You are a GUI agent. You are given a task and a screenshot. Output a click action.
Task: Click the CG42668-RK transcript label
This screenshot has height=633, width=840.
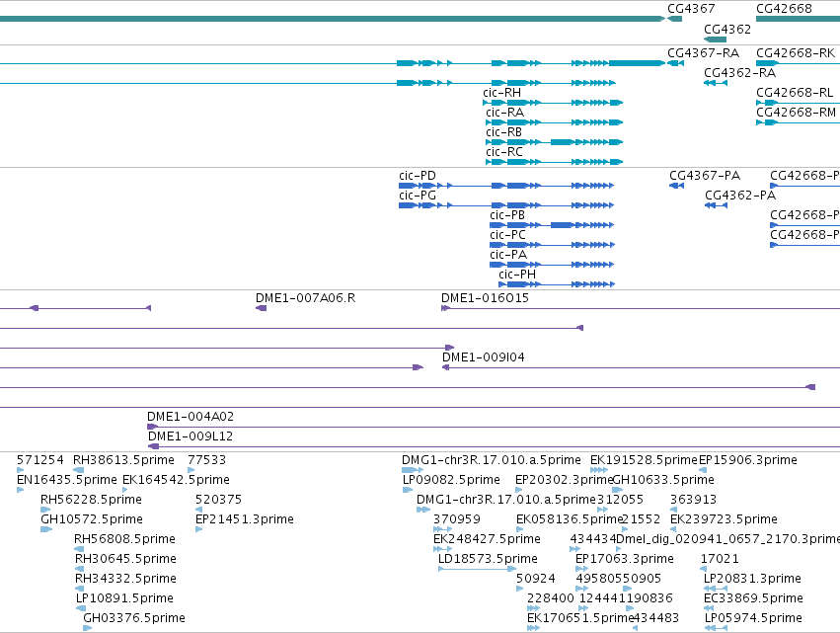(795, 53)
